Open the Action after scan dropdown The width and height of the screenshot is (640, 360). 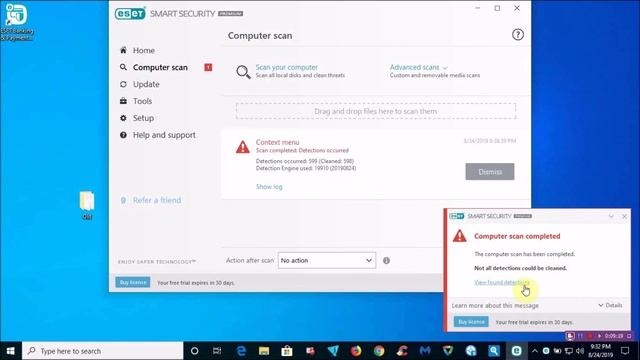[327, 260]
